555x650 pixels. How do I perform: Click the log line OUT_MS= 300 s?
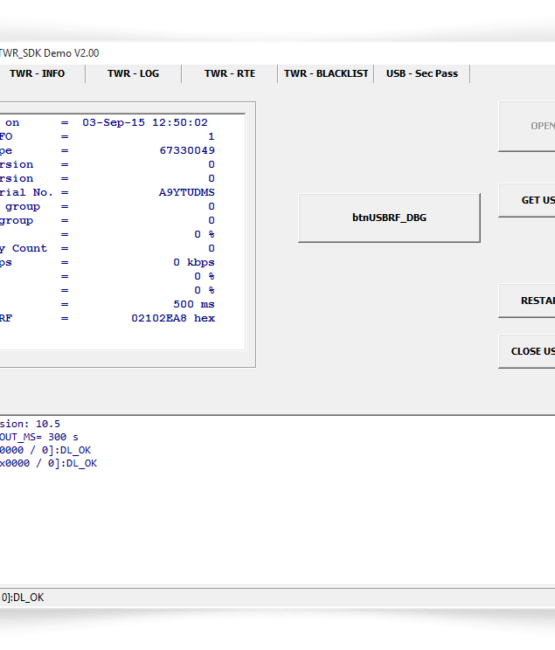(x=39, y=437)
